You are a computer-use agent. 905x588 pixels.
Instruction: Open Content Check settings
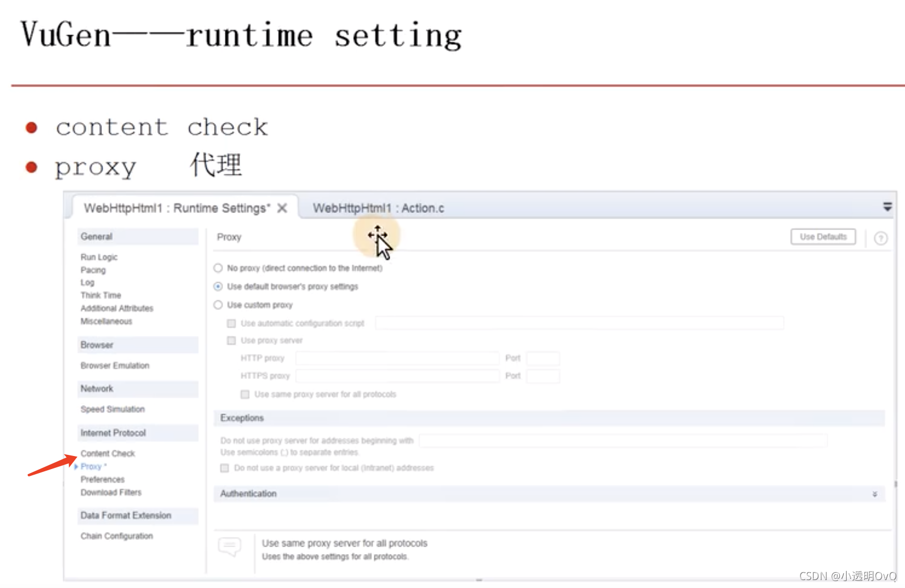(108, 453)
